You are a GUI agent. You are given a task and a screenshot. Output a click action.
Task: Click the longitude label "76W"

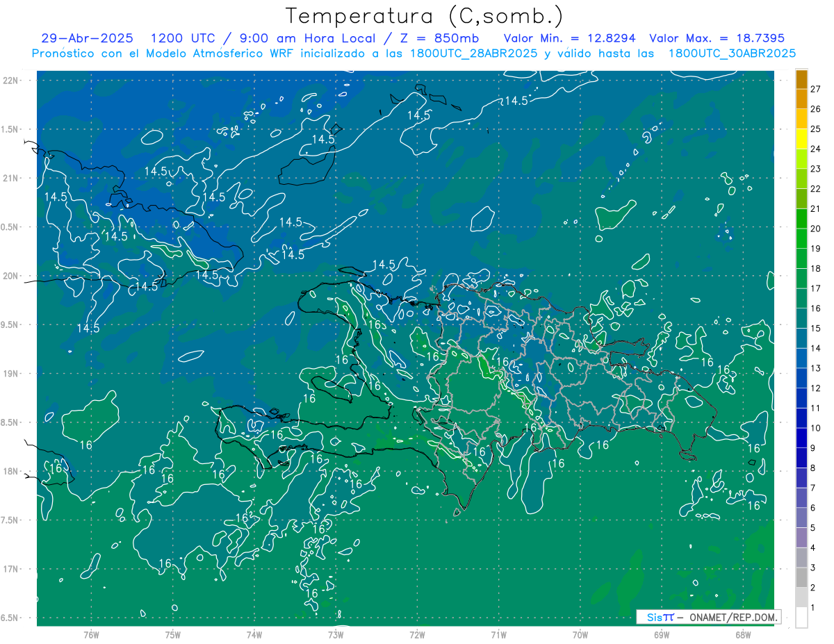(91, 635)
